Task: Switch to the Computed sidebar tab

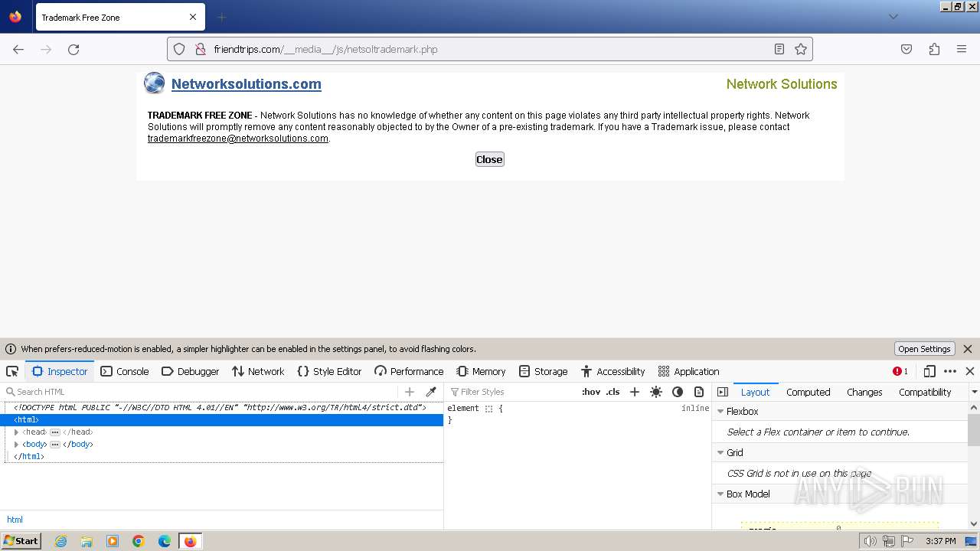Action: point(808,392)
